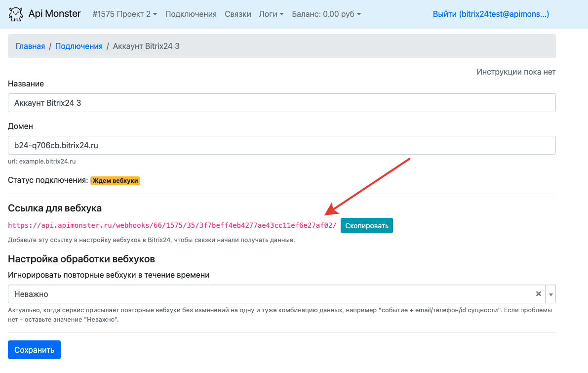Click the Инструкции пока нет text

516,72
